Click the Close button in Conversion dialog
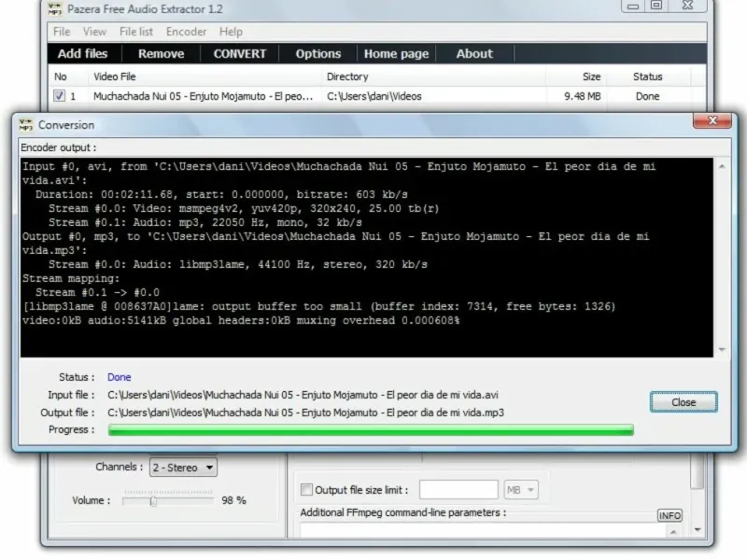The image size is (747, 560). [x=684, y=402]
